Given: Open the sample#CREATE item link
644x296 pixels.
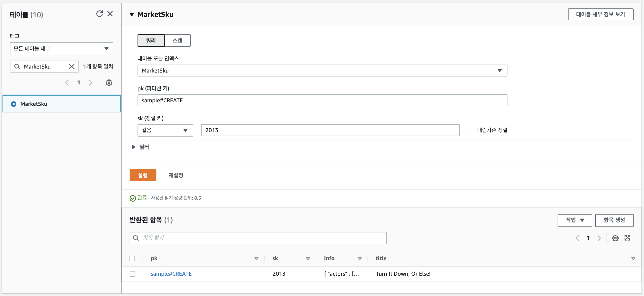Looking at the screenshot, I should click(x=171, y=274).
